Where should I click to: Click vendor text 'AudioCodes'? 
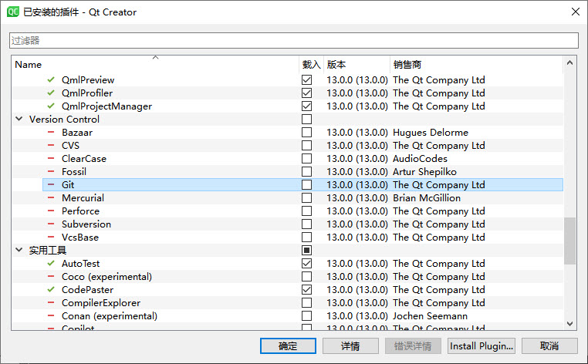[x=420, y=159]
